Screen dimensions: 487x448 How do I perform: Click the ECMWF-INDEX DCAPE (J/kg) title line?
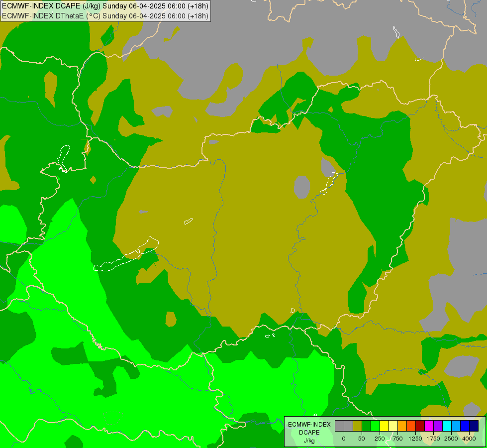(x=105, y=6)
